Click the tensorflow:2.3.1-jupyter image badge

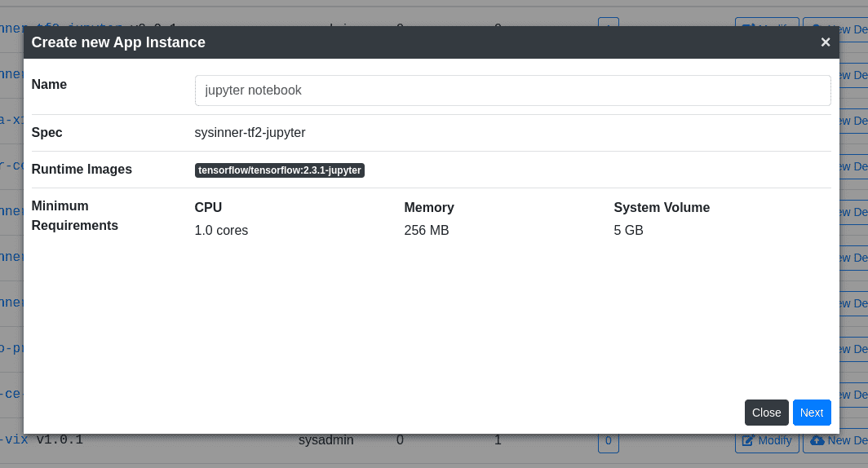[280, 170]
